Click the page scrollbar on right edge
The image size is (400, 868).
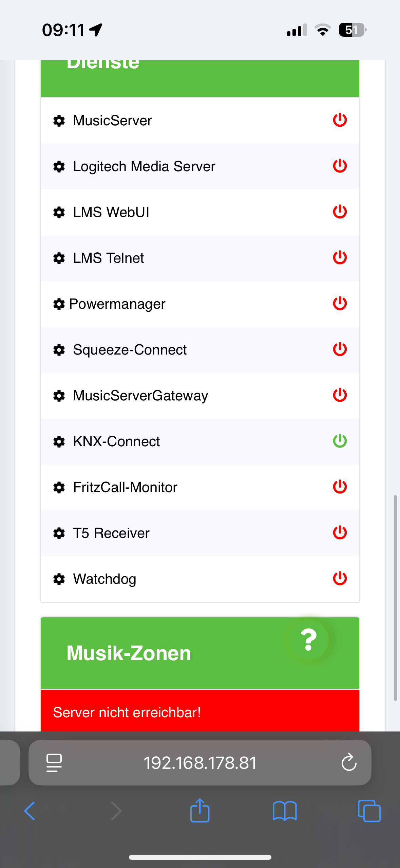coord(395,598)
